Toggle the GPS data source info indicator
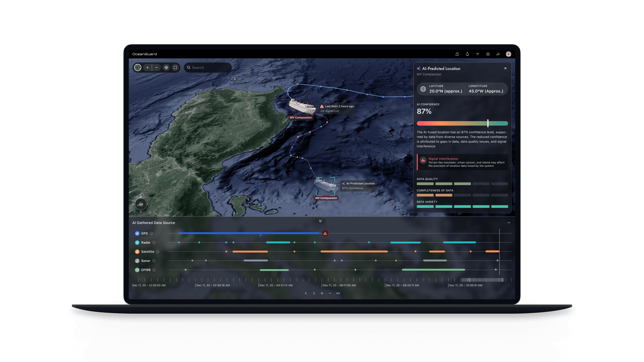The height and width of the screenshot is (362, 644). (151, 233)
